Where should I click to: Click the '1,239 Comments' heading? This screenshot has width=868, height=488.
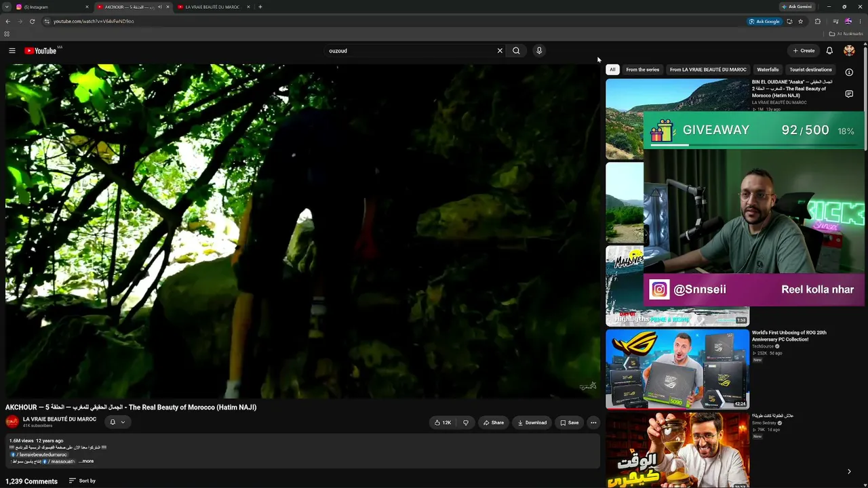(x=31, y=481)
